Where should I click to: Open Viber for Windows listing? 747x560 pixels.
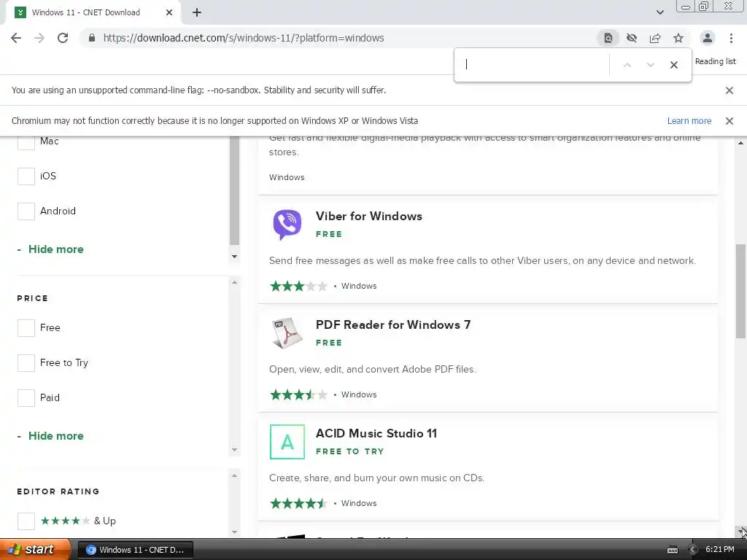coord(368,216)
